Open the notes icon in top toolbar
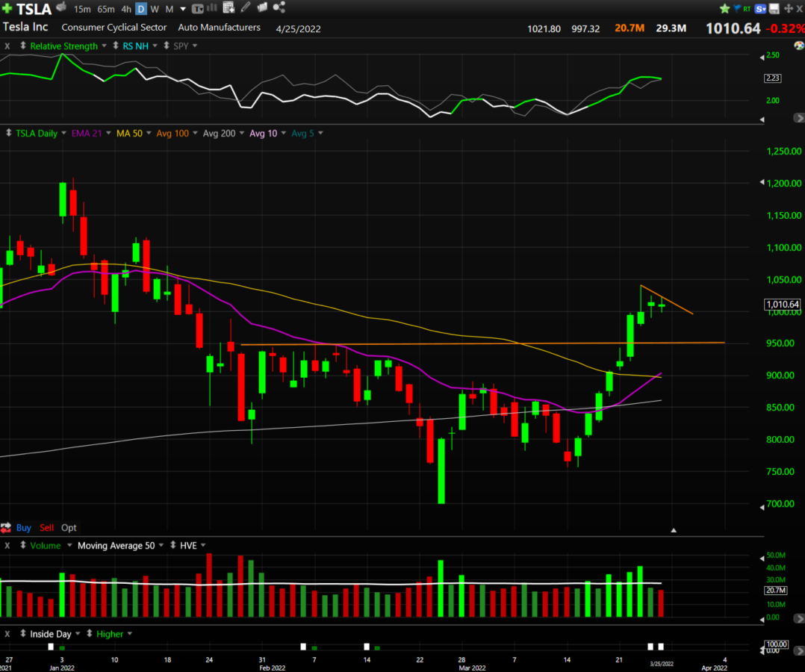The width and height of the screenshot is (805, 672). (262, 7)
